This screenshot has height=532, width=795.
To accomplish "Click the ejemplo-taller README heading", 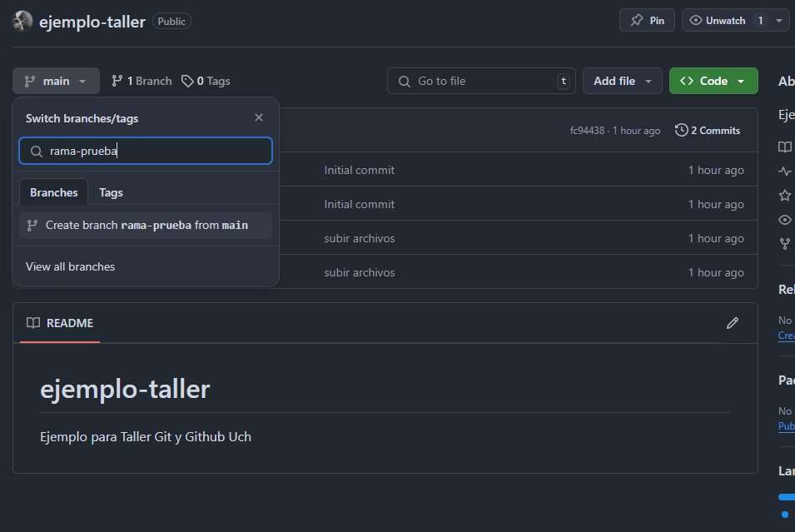I will pos(125,389).
